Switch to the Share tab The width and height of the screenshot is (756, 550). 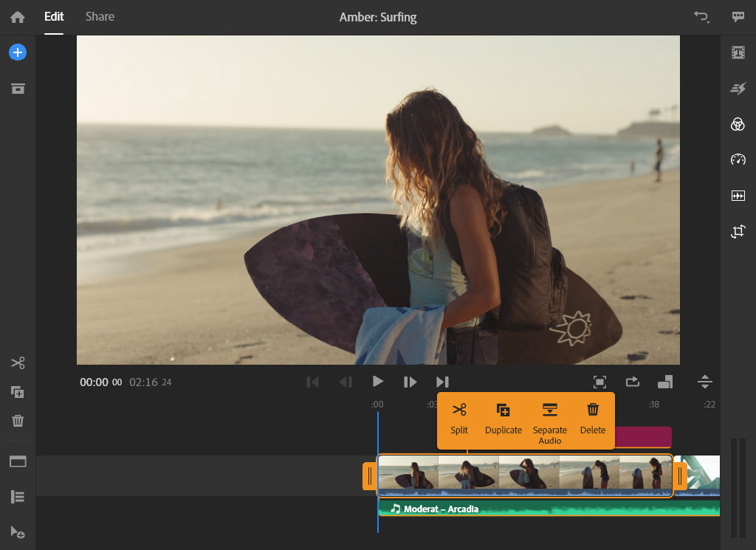click(100, 16)
